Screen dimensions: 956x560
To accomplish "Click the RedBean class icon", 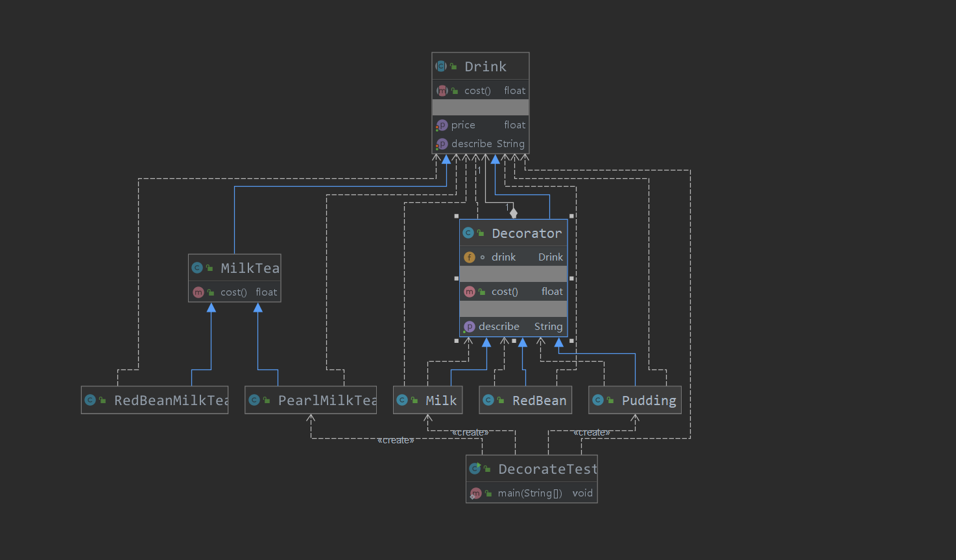I will (x=488, y=400).
